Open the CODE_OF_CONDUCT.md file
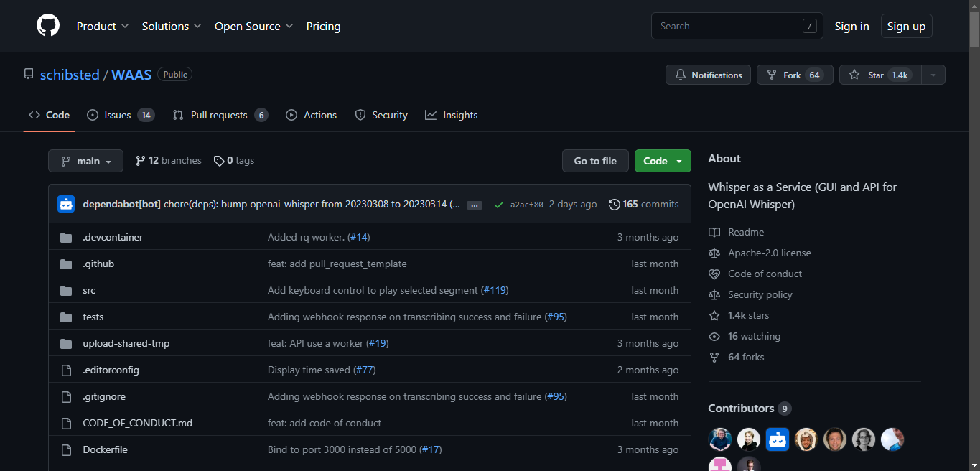 tap(138, 423)
